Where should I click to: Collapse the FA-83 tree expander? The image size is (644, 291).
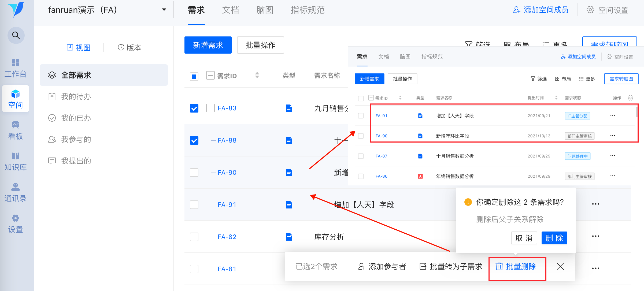210,108
